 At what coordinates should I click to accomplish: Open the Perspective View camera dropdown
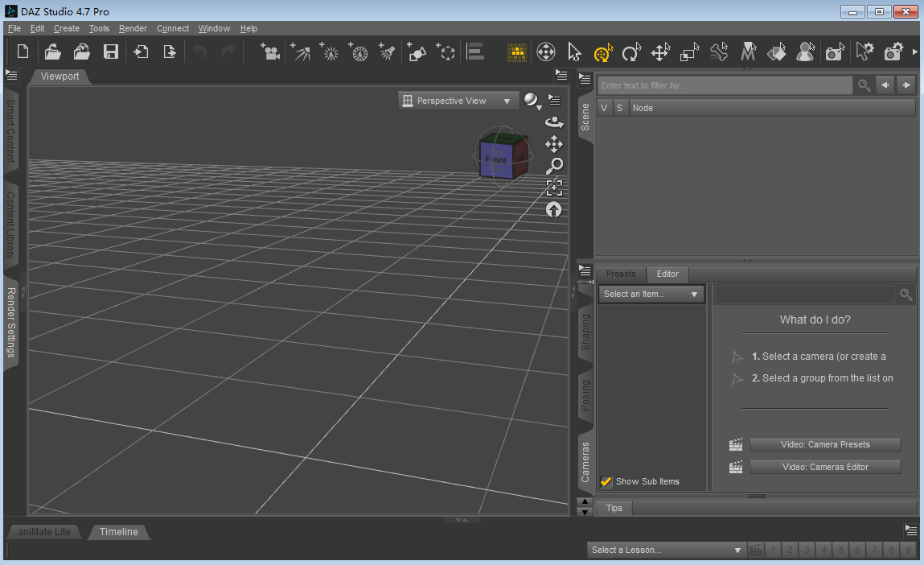pos(458,101)
